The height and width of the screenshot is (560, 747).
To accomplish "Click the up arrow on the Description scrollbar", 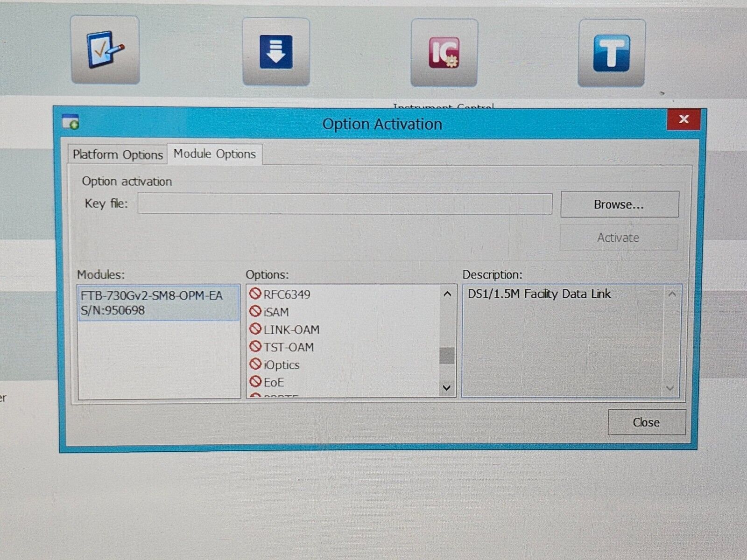I will (x=671, y=294).
